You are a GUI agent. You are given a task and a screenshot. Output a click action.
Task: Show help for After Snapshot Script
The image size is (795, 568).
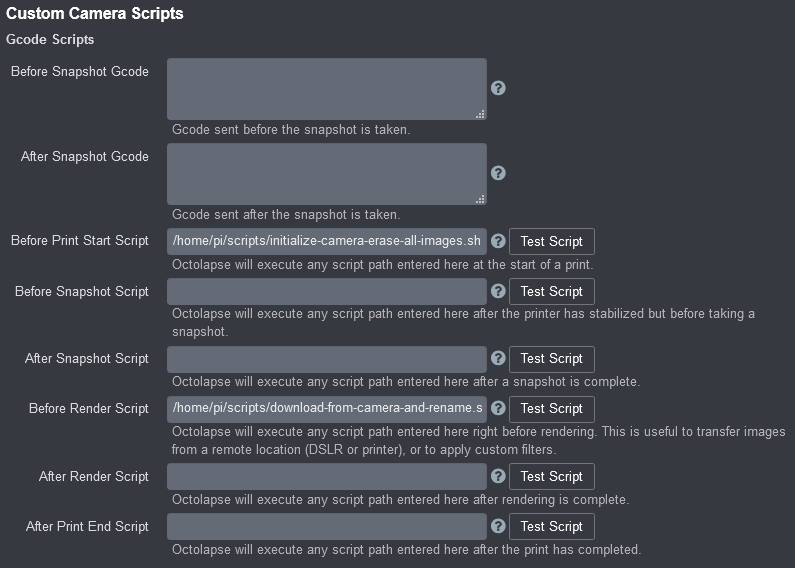click(x=498, y=358)
